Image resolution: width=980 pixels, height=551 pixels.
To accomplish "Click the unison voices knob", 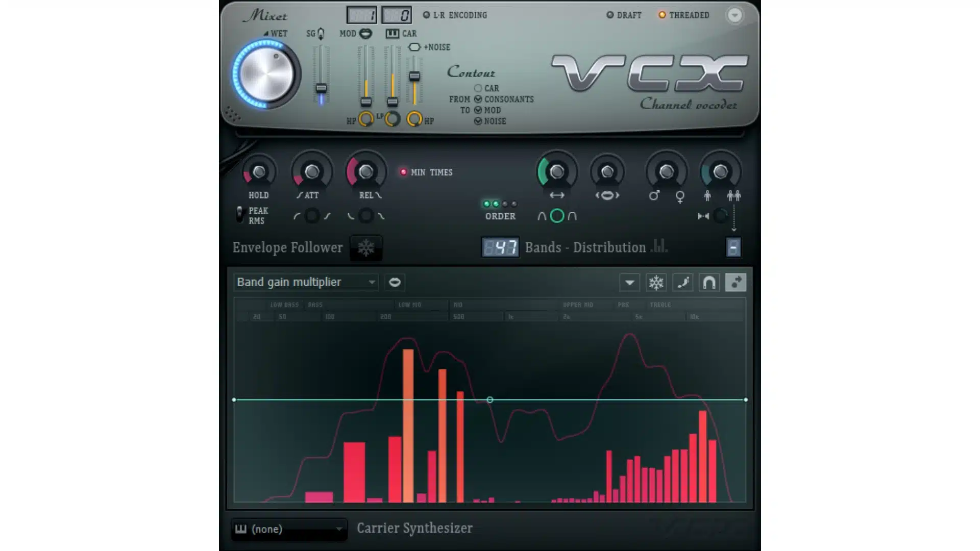I will point(720,172).
